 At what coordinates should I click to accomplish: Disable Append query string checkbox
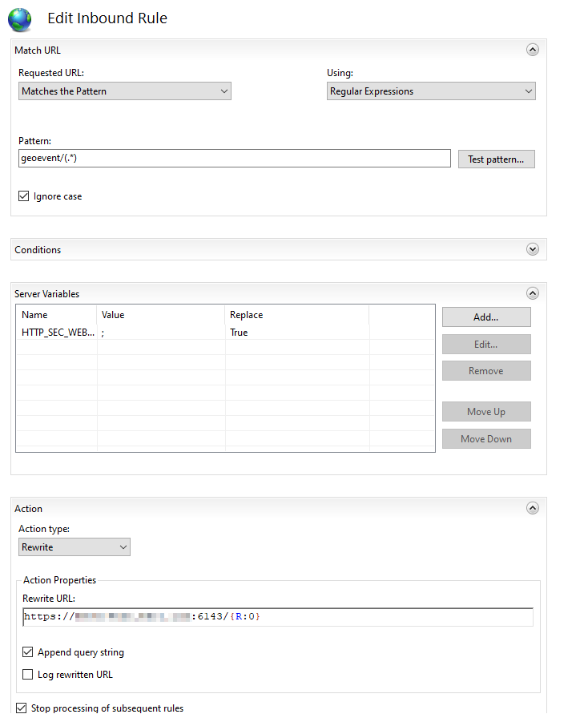29,652
